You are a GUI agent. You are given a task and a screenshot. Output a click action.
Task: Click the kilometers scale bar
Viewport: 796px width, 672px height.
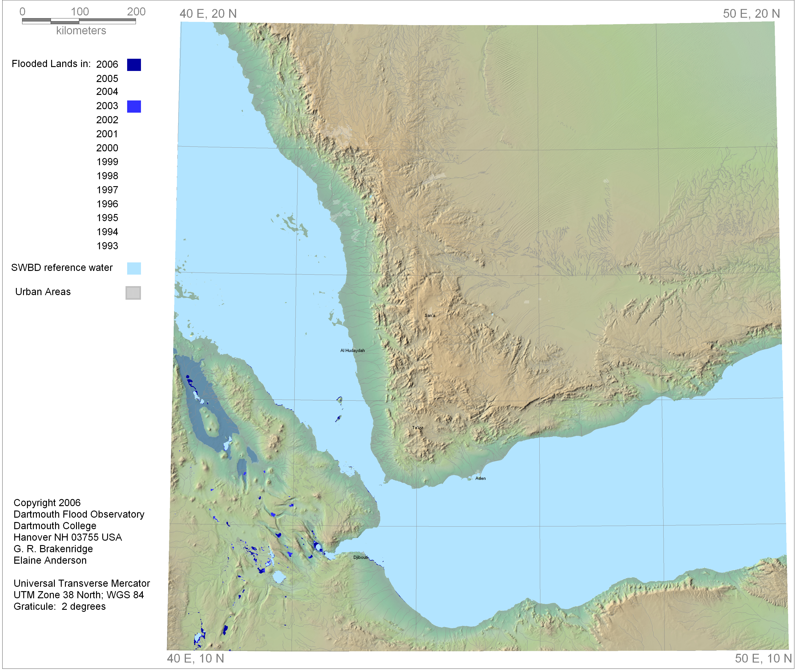coord(79,21)
